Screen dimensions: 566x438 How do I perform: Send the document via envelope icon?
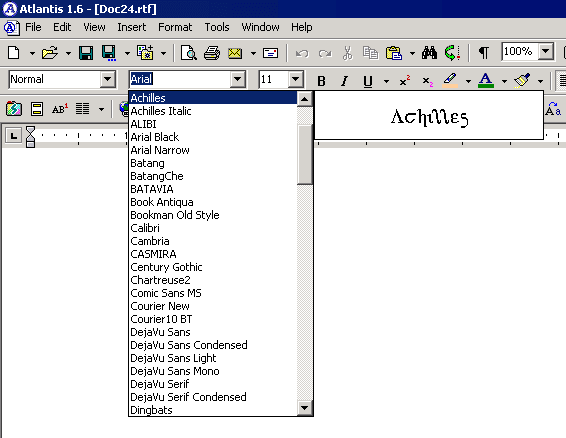235,53
